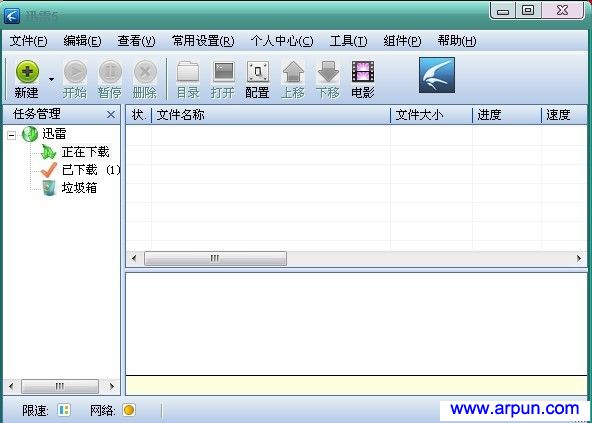This screenshot has height=423, width=592.
Task: Click the 暂停 pause toolbar icon
Action: click(110, 72)
